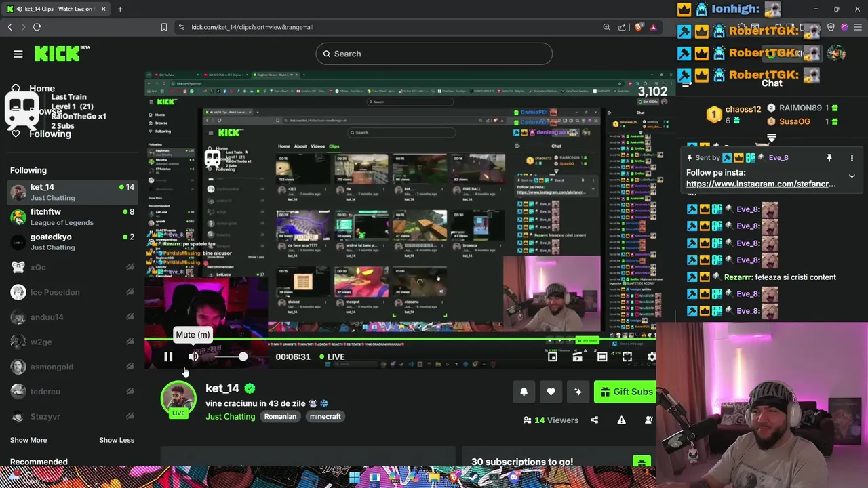Screen dimensions: 868x488
Task: Open picture-in-picture mini player
Action: 553,357
